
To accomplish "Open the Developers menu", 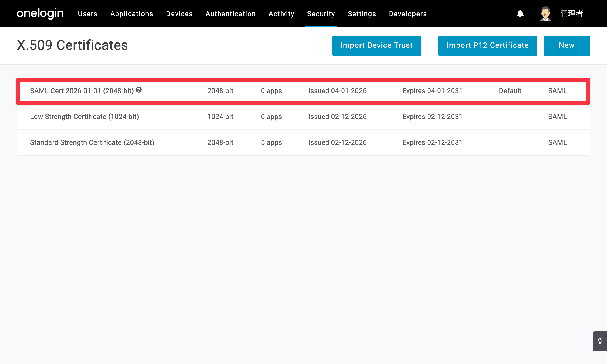I will point(408,14).
